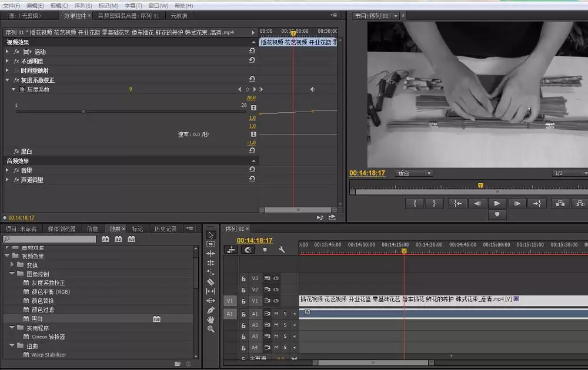This screenshot has width=588, height=370.
Task: Click the 灰度系数 slider handle
Action: 83,111
